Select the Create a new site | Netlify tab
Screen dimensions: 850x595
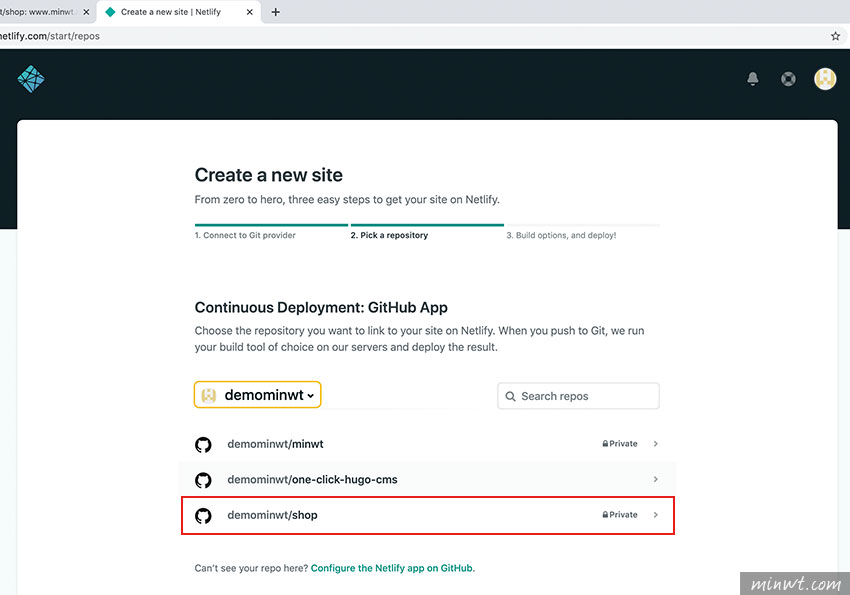(178, 12)
